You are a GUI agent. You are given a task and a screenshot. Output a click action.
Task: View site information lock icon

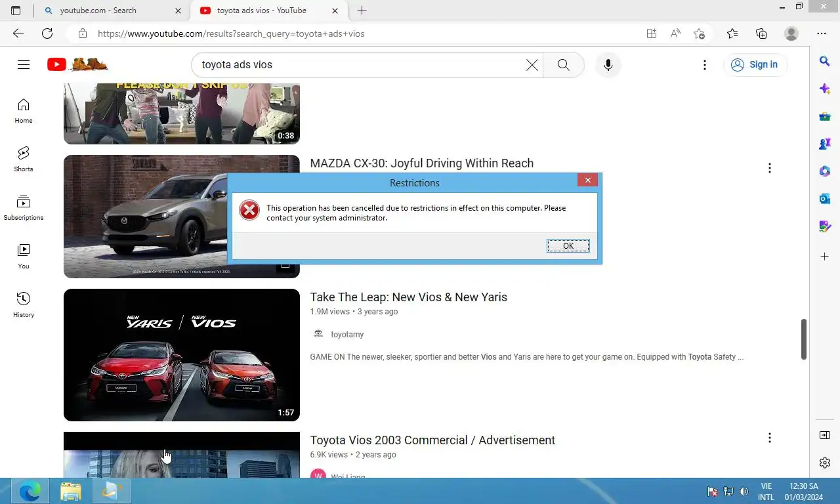click(82, 33)
